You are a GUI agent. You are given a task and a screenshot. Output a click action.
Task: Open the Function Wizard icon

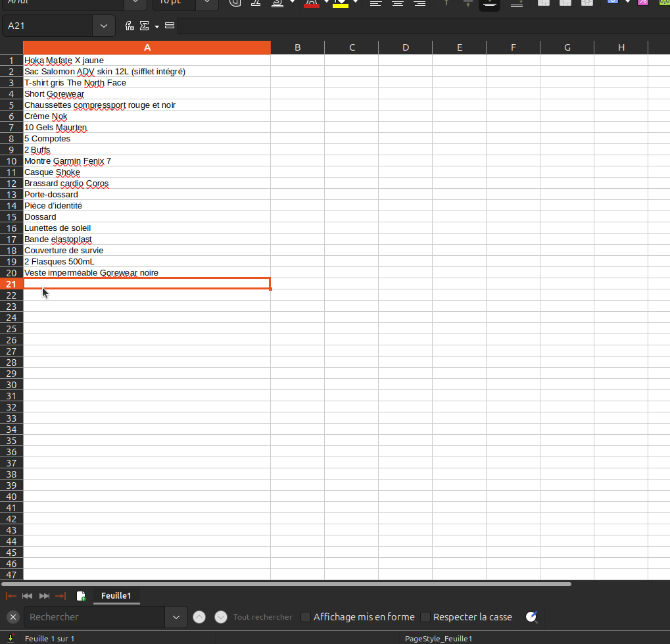coord(130,26)
